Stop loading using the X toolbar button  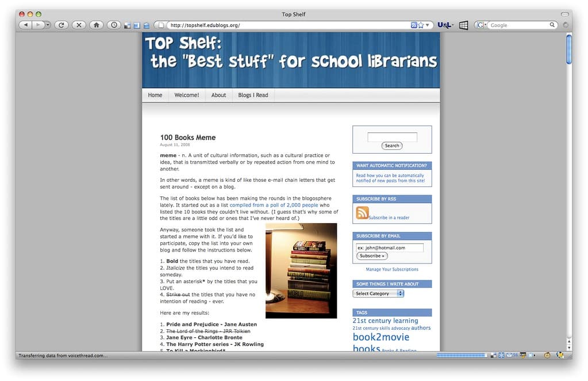79,25
